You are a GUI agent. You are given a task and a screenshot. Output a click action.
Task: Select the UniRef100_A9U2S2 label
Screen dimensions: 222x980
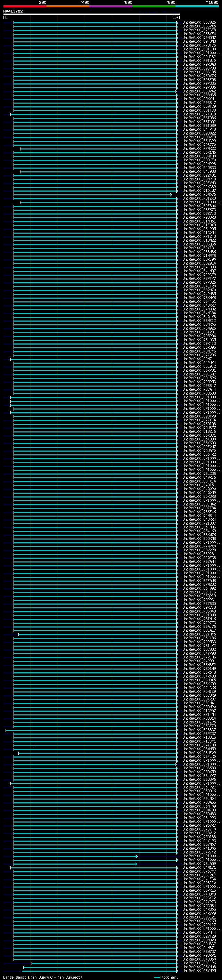tap(199, 57)
